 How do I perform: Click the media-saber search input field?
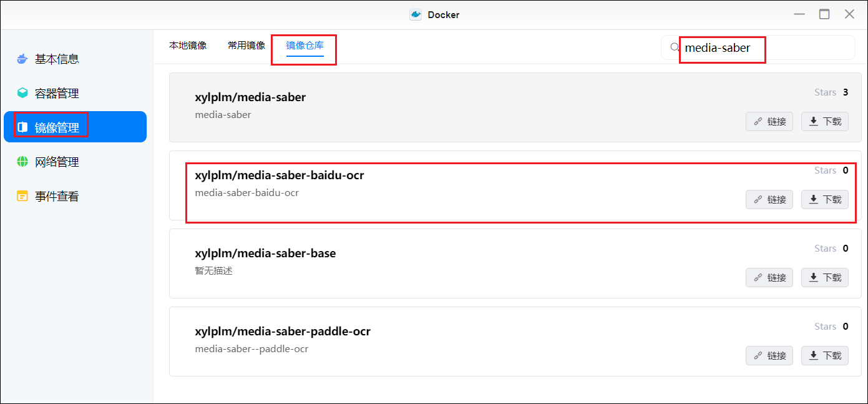761,47
